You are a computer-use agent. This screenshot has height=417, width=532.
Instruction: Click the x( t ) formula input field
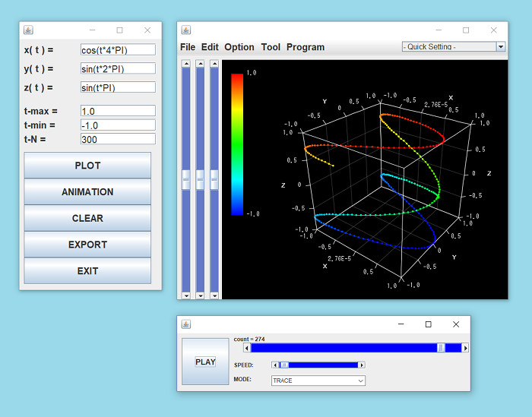pyautogui.click(x=118, y=49)
